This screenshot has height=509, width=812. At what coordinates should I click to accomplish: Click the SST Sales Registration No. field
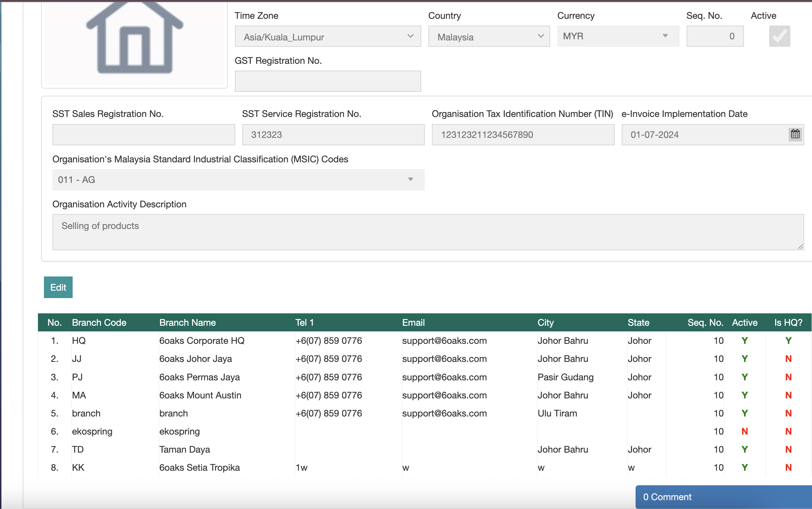pyautogui.click(x=143, y=135)
